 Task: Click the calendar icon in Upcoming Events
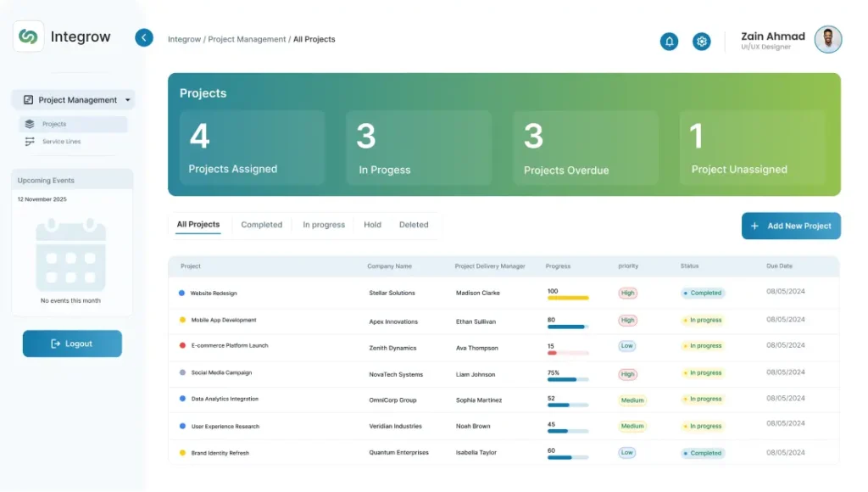[x=71, y=255]
